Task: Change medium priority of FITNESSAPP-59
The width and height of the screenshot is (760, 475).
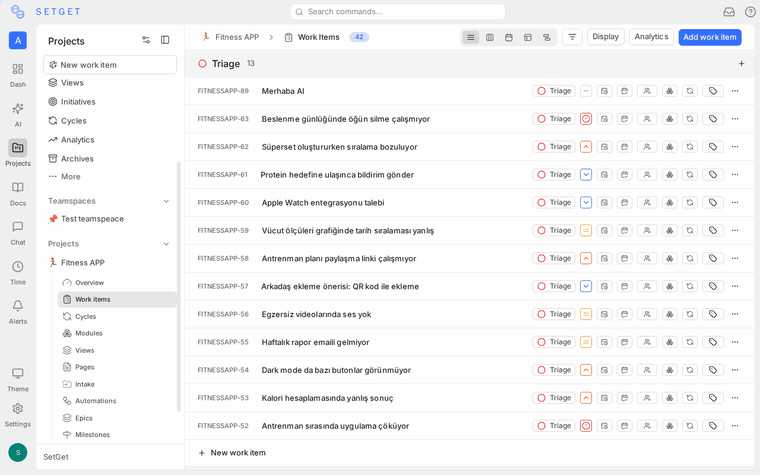Action: tap(586, 230)
